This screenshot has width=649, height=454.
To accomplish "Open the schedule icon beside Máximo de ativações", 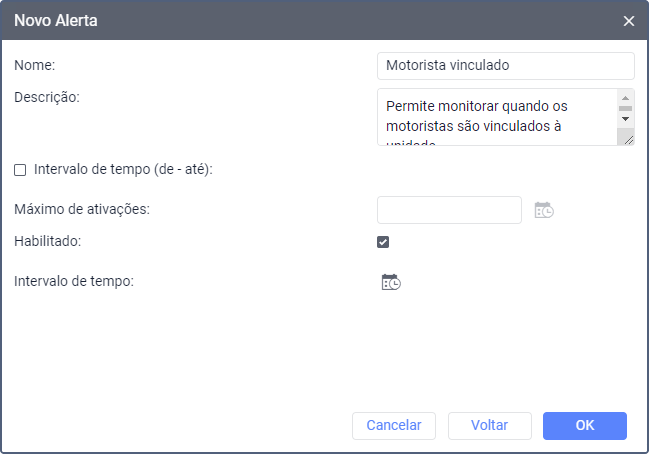I will [544, 210].
